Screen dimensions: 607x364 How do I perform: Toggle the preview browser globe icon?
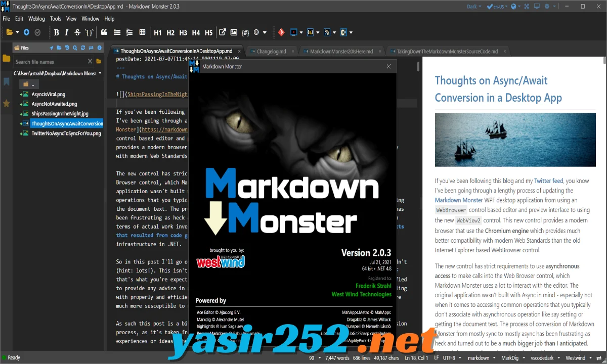[514, 7]
